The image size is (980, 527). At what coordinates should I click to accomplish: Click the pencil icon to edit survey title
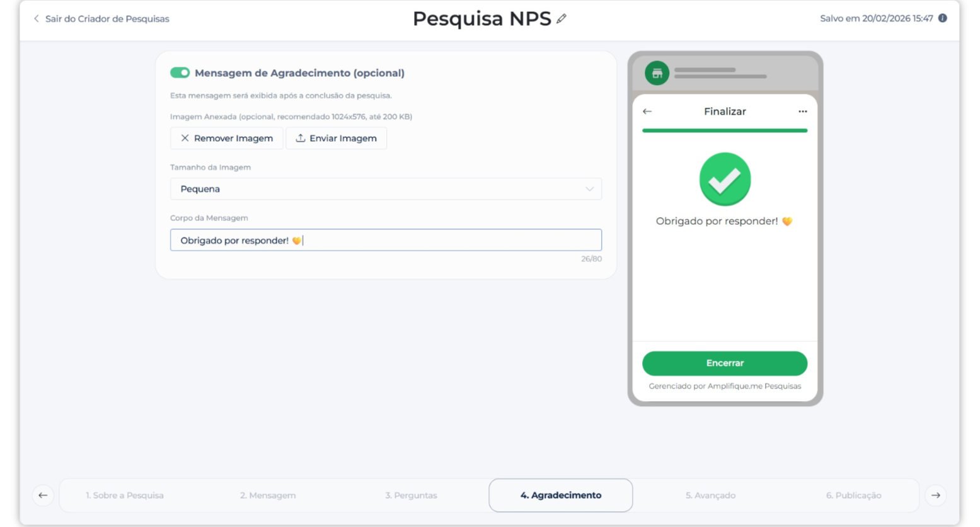click(562, 19)
